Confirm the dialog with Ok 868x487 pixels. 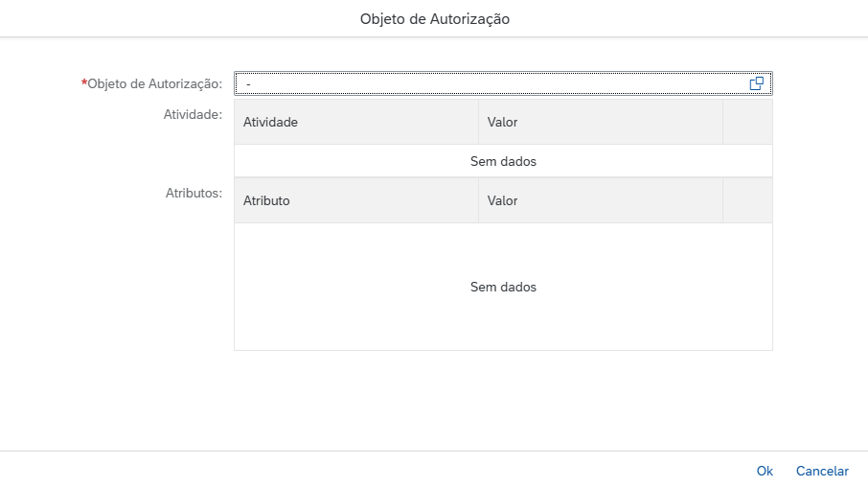pos(765,471)
